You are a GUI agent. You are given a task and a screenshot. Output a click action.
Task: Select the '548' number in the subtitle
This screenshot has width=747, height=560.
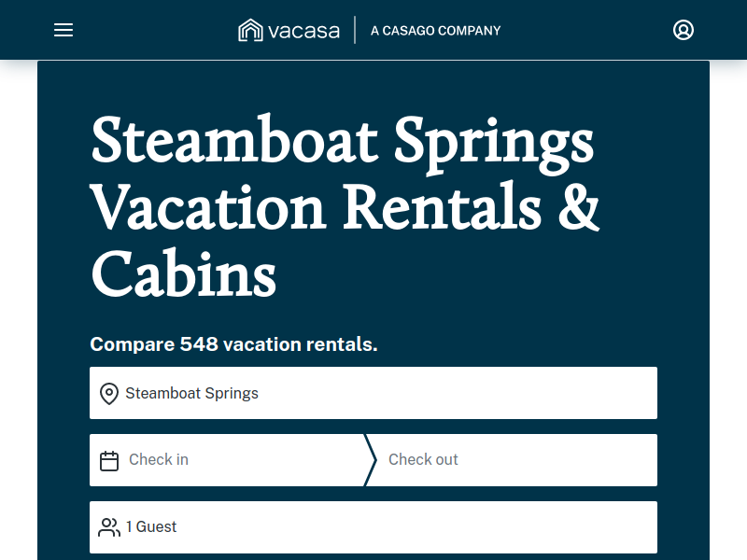pos(199,344)
